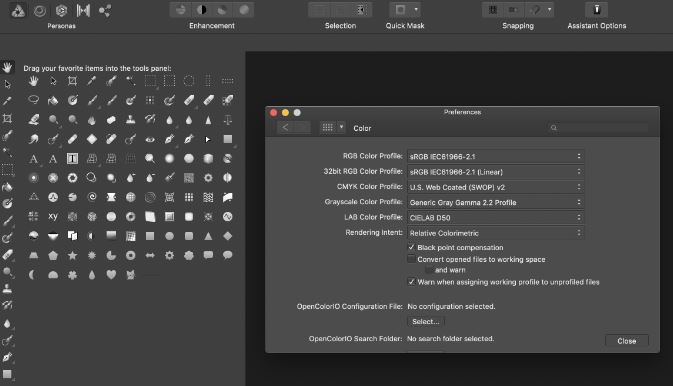Switch to the Tone Mapping persona icon

tap(83, 10)
